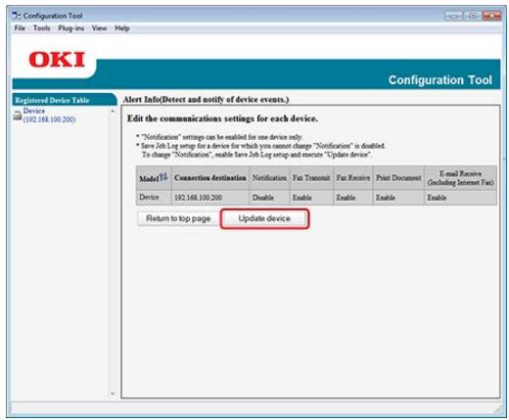The height and width of the screenshot is (420, 509).
Task: Click the device list scroll down arrow
Action: [x=113, y=394]
